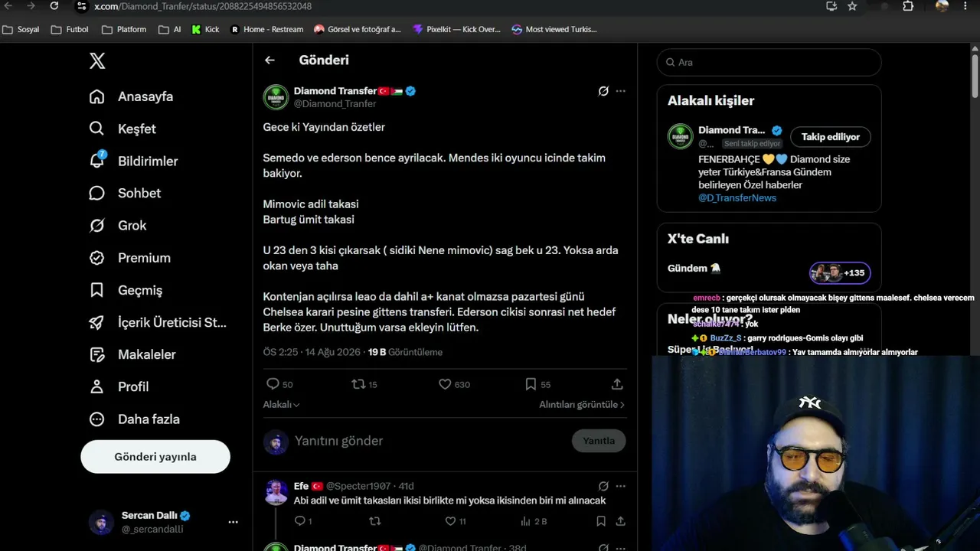Viewport: 980px width, 551px height.
Task: Share Efe's reply
Action: click(x=620, y=521)
